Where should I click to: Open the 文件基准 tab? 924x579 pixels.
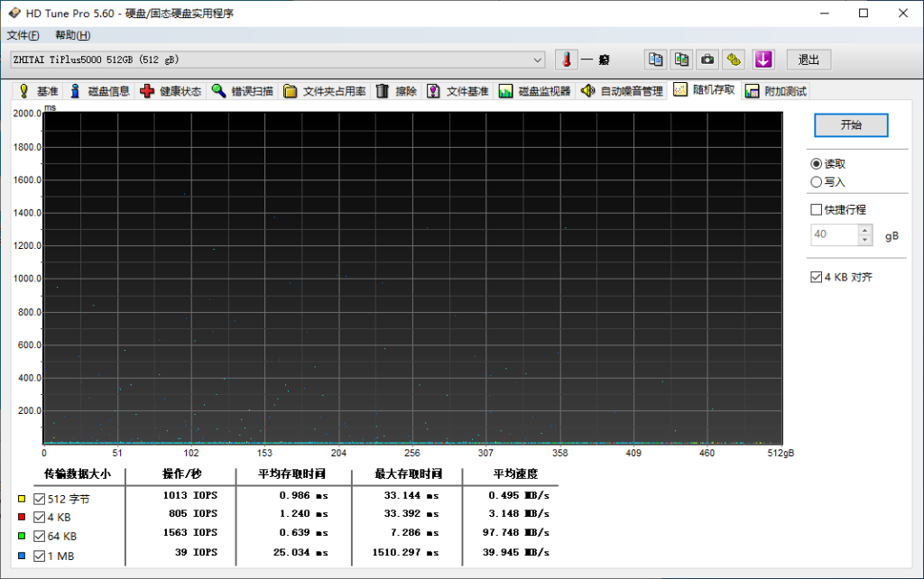[x=458, y=91]
